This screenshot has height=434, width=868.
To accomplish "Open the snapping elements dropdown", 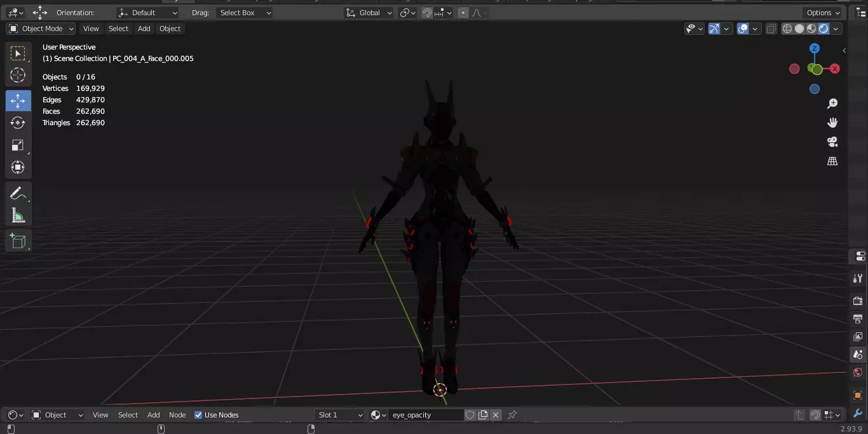I will pyautogui.click(x=444, y=13).
